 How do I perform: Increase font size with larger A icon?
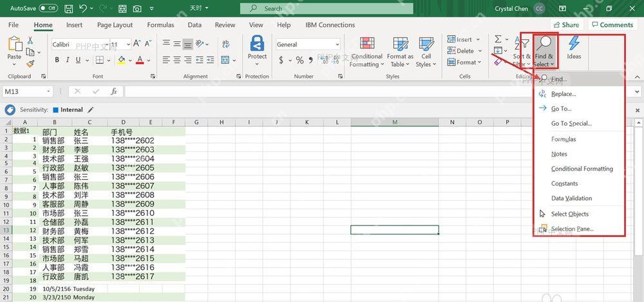pyautogui.click(x=137, y=44)
